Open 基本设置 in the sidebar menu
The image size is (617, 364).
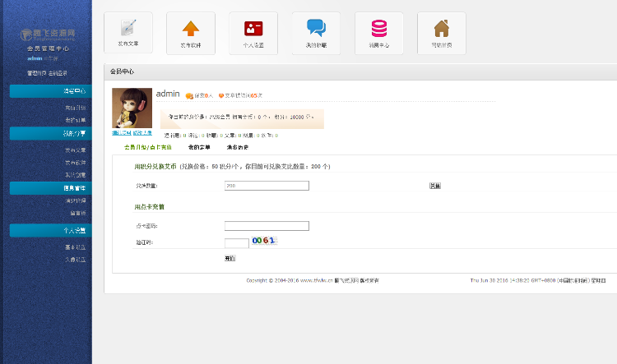coord(75,247)
